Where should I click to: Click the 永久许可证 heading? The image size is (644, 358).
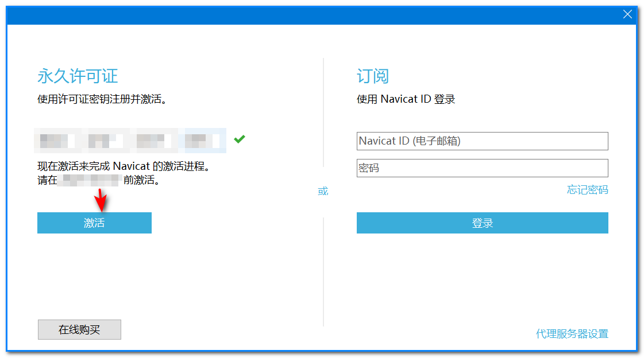click(x=78, y=76)
